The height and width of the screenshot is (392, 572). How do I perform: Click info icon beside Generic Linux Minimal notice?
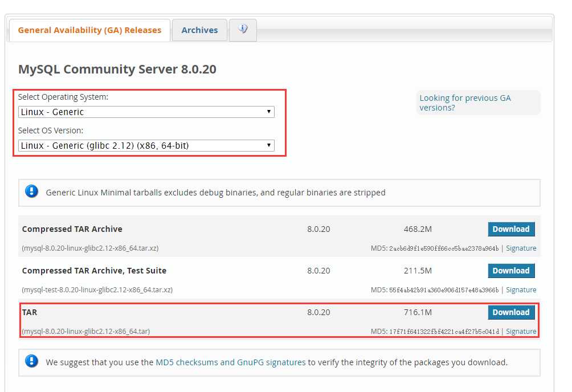(31, 192)
